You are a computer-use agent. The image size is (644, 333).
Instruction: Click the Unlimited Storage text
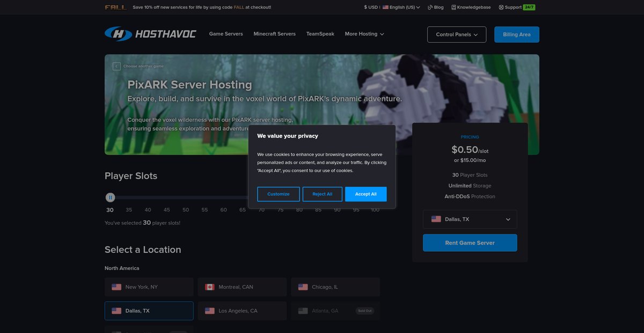[470, 186]
